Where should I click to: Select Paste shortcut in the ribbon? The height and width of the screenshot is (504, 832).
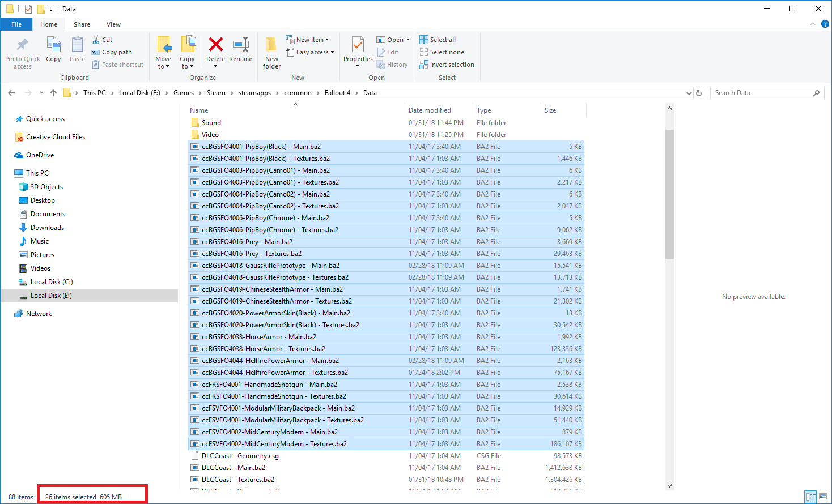(118, 65)
